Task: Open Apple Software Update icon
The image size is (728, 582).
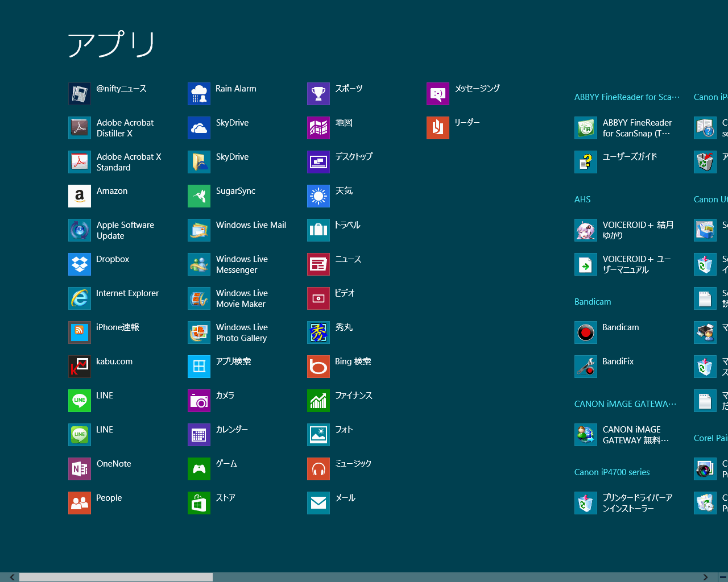Action: click(80, 230)
